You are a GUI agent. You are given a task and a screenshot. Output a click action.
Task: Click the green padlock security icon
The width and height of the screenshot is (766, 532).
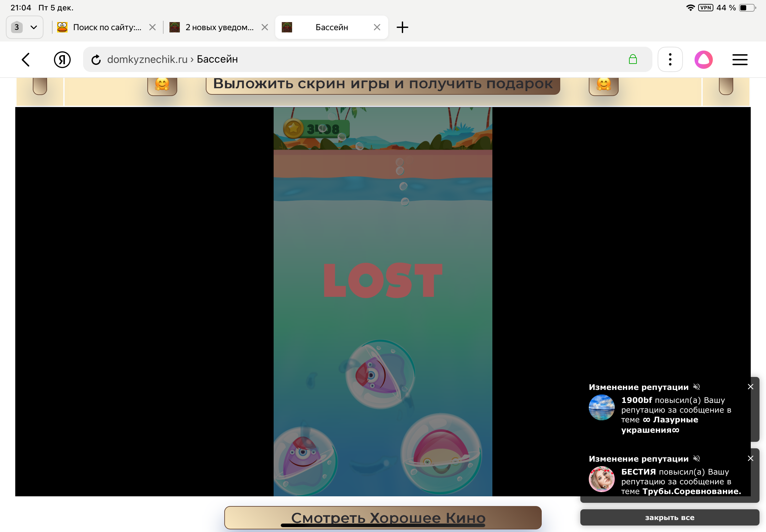(x=633, y=59)
